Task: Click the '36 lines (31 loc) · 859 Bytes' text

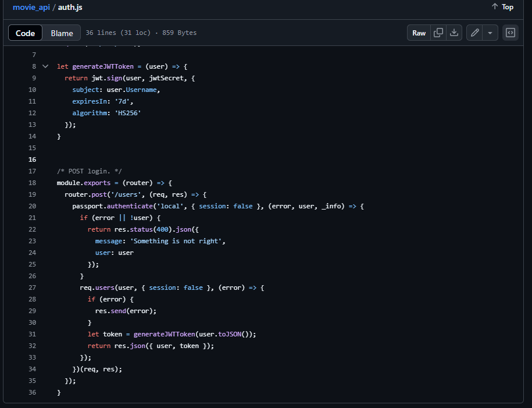Action: pos(141,33)
